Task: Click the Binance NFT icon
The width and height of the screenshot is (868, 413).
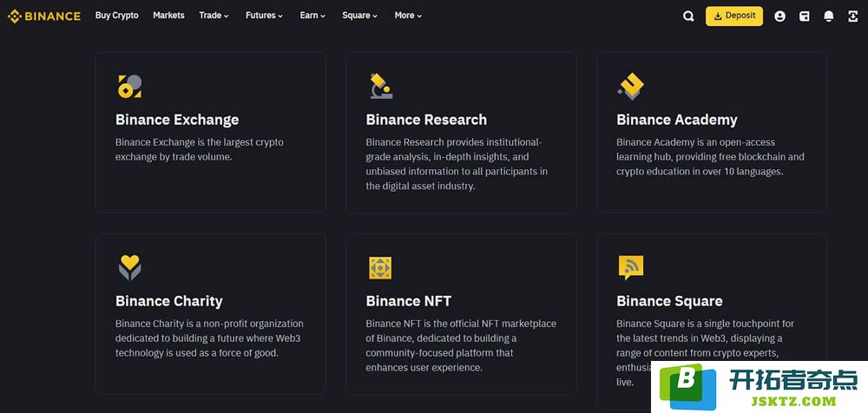Action: (x=380, y=268)
